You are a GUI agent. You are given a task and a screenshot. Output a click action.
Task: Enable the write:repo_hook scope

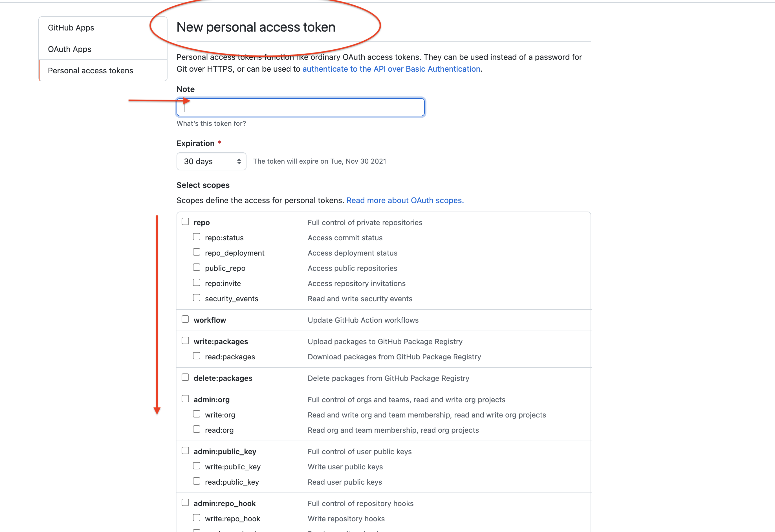196,517
